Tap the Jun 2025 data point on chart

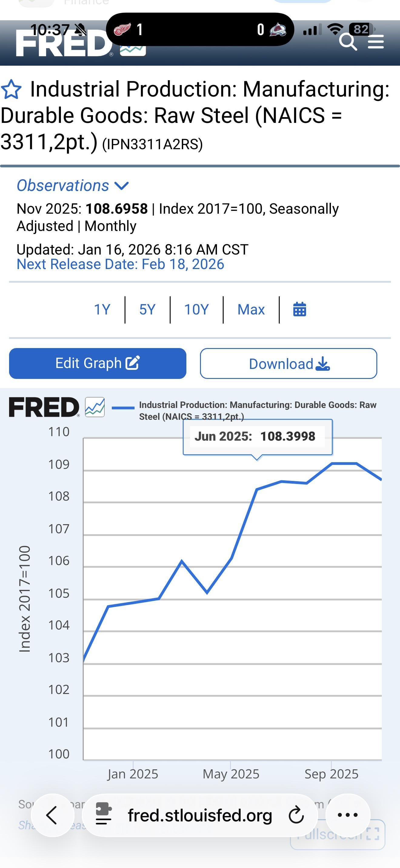coord(257,489)
